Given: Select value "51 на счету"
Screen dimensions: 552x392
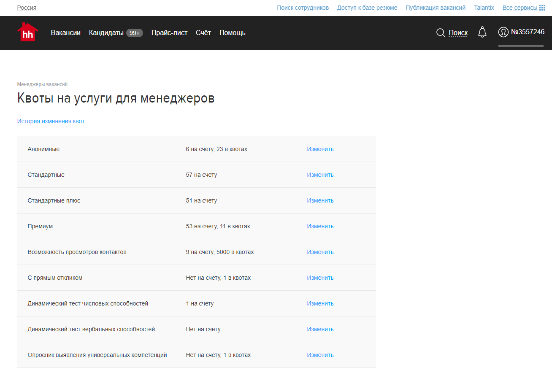Looking at the screenshot, I should tap(201, 200).
